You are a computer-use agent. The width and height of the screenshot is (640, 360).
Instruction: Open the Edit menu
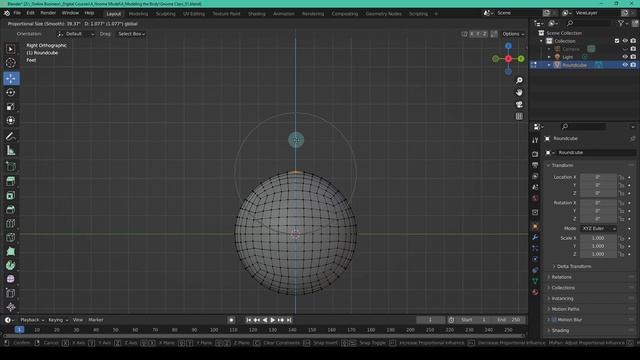click(31, 13)
